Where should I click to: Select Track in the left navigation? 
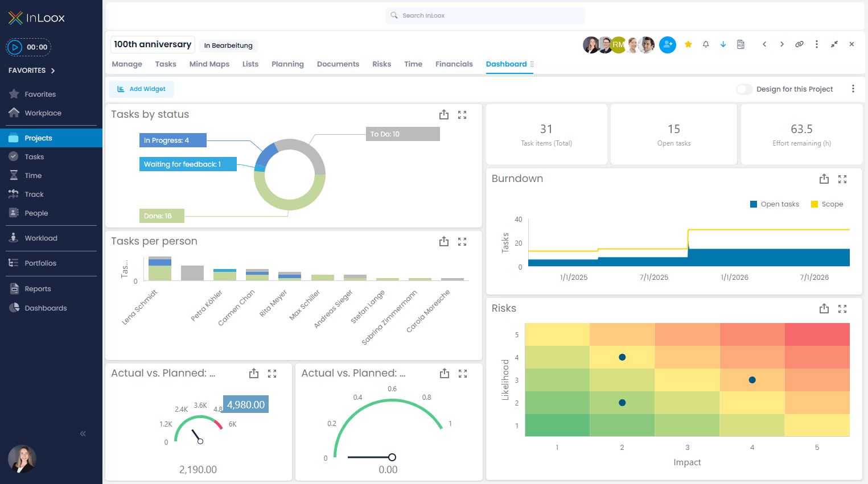point(33,194)
